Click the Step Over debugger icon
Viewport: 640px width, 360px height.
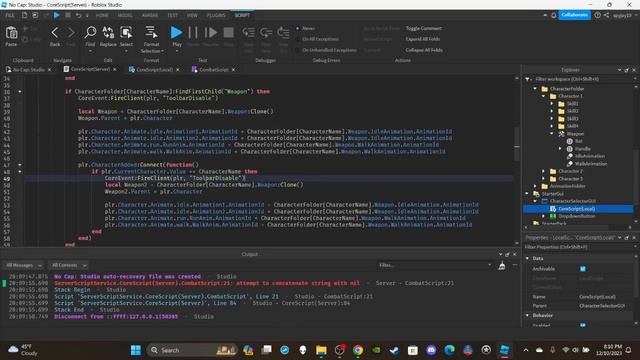point(266,32)
